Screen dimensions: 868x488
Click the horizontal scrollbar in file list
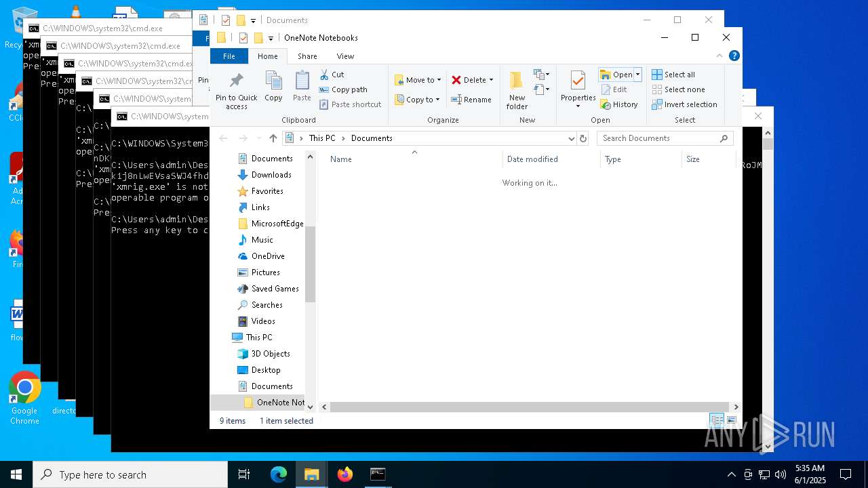529,407
